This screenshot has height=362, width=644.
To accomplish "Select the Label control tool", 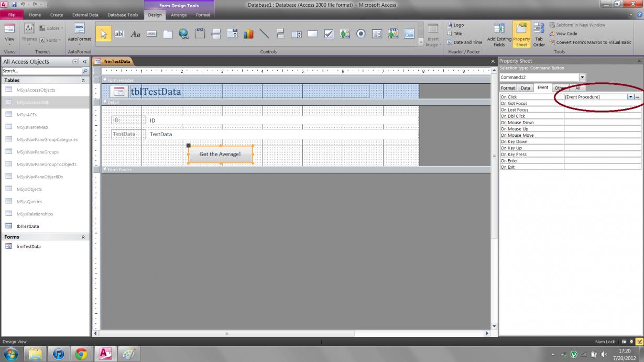I will point(135,34).
